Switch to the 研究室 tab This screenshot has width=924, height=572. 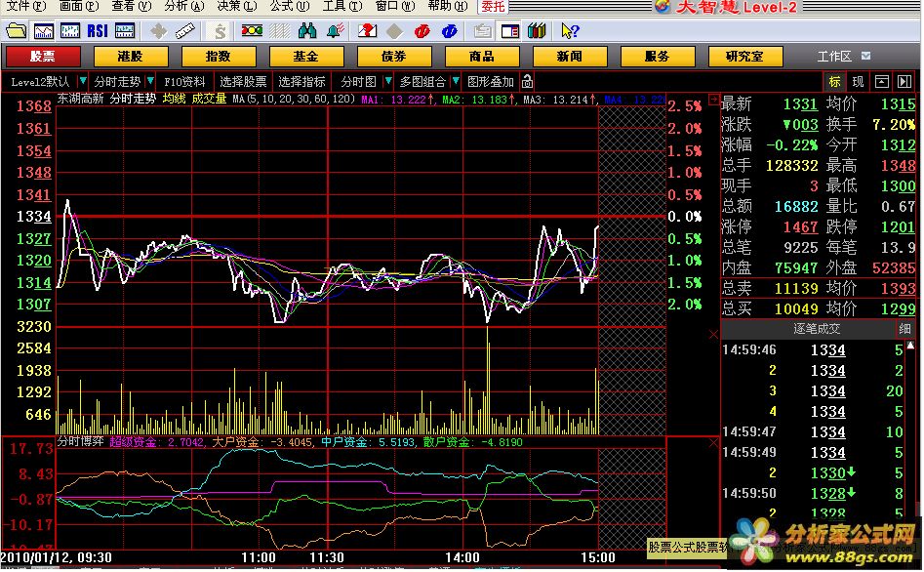pos(745,56)
